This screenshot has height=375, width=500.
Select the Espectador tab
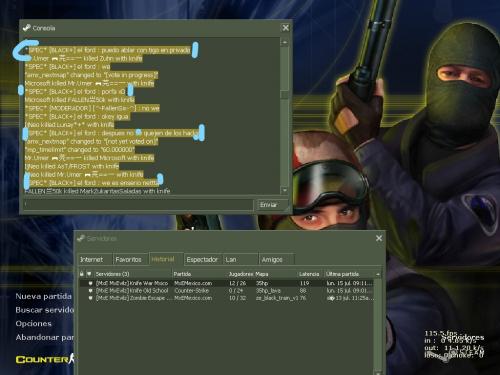(202, 259)
